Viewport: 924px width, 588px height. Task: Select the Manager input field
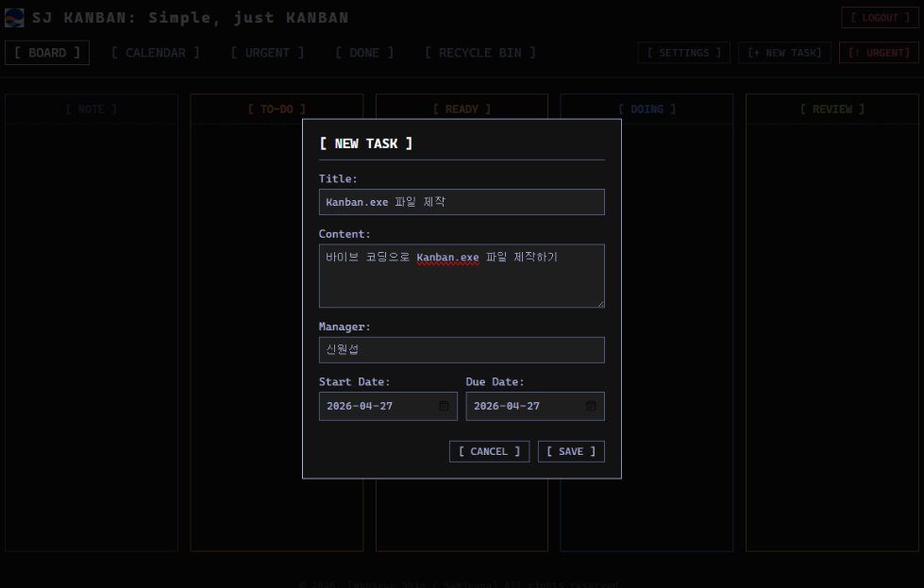[x=462, y=350]
